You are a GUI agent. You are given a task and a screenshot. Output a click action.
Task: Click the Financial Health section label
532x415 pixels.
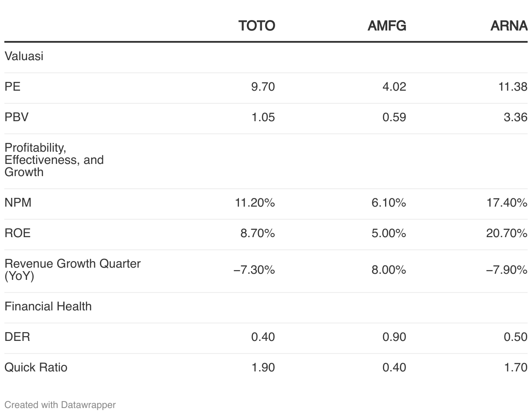click(x=48, y=306)
